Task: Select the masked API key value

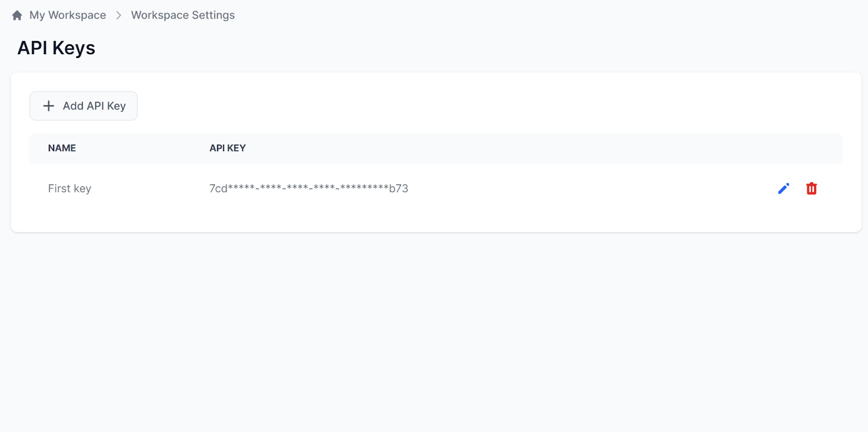Action: [308, 188]
